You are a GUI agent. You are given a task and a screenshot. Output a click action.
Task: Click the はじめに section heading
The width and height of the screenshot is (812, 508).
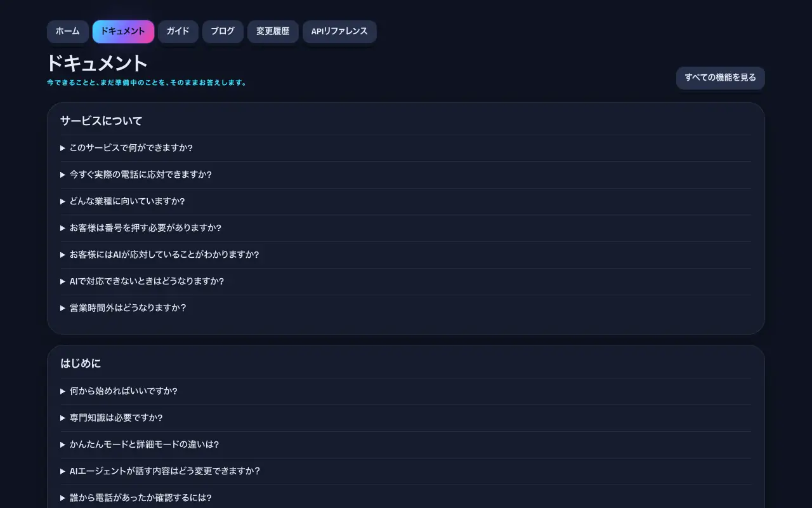pos(81,364)
